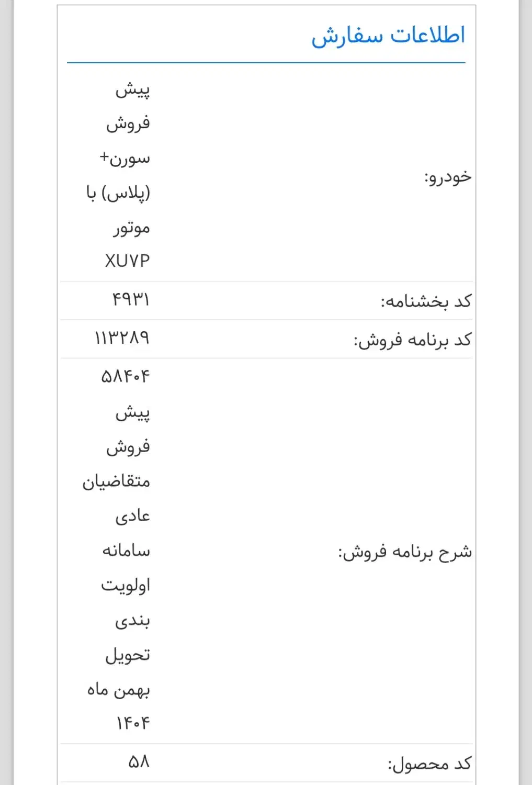Click the circular code value ۴۹۳۱
The height and width of the screenshot is (785, 532).
[131, 299]
